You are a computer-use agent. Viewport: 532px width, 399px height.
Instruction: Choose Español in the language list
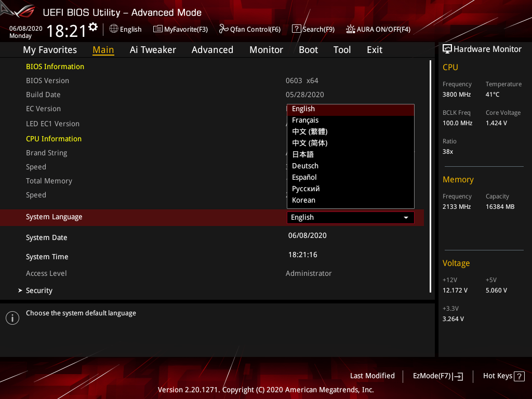tap(351, 178)
